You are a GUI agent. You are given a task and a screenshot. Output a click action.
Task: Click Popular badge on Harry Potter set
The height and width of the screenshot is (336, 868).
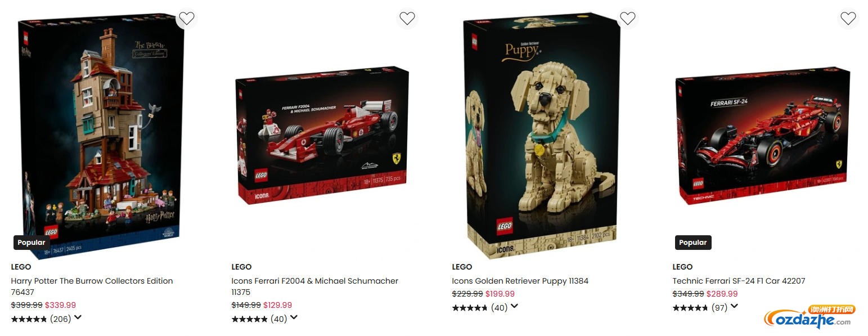32,243
